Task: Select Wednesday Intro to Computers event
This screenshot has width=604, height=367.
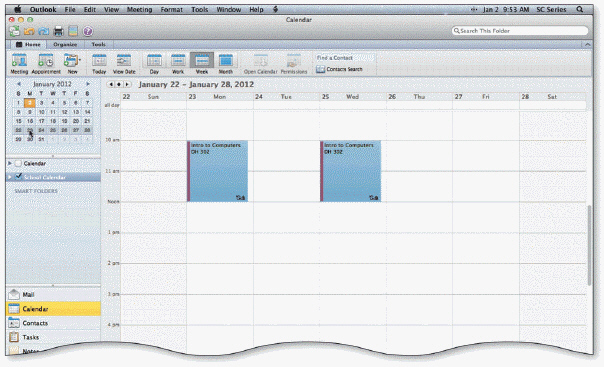Action: tap(351, 171)
